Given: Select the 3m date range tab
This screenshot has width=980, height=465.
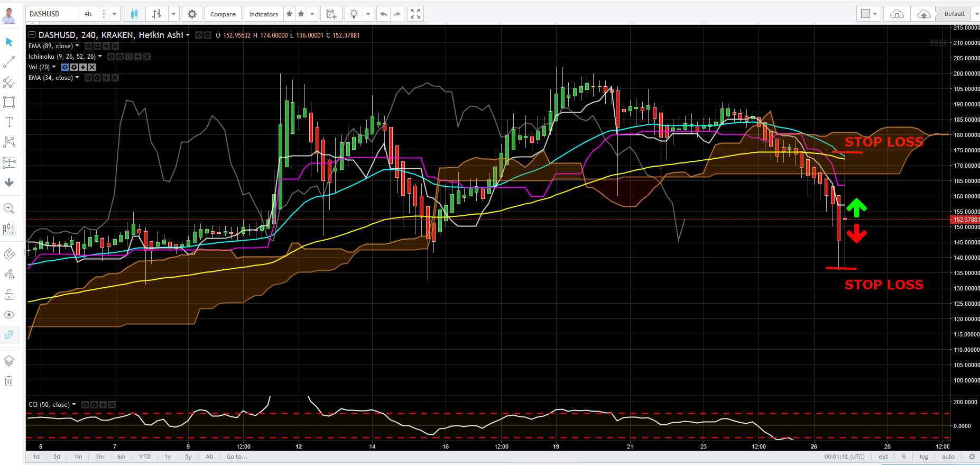Looking at the screenshot, I should 99,457.
